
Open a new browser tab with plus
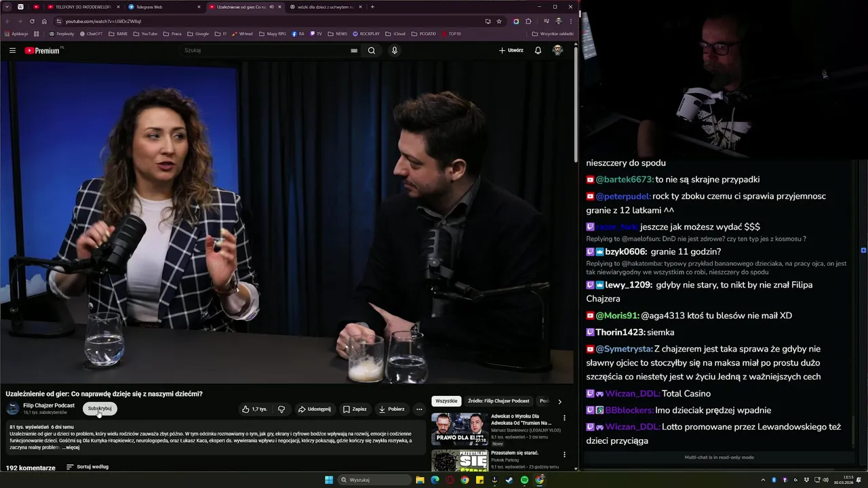tap(372, 7)
